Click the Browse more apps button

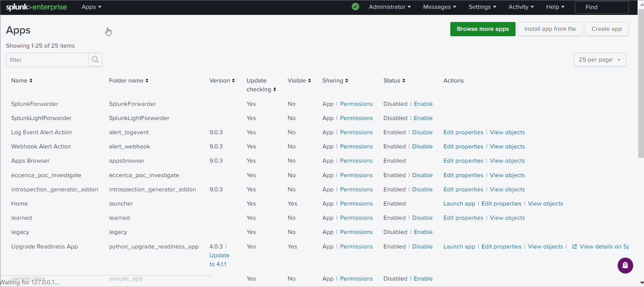pyautogui.click(x=482, y=29)
